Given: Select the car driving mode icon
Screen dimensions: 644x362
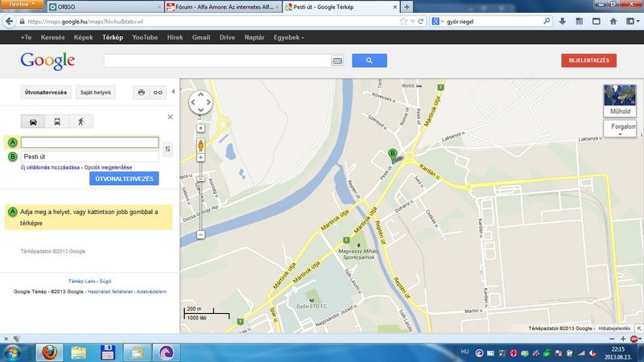Looking at the screenshot, I should [x=33, y=122].
